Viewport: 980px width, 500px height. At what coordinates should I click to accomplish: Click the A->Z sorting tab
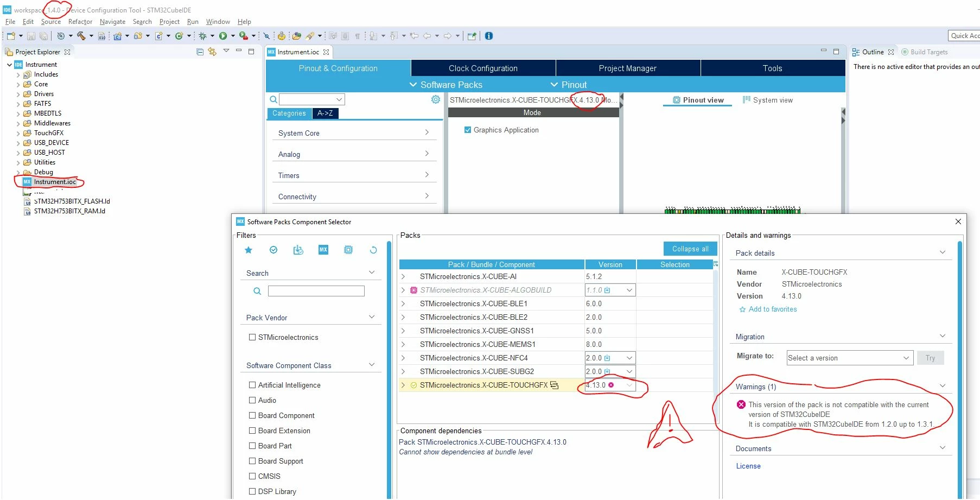point(325,113)
